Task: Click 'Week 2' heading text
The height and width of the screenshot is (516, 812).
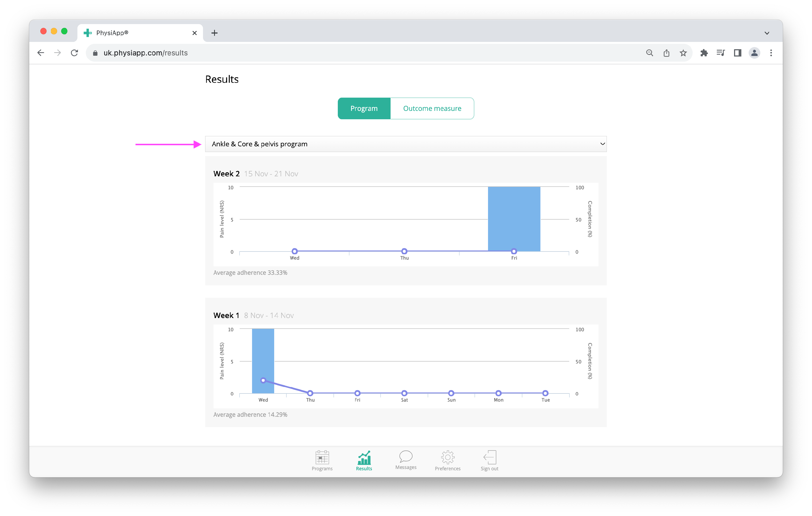Action: [x=226, y=174]
